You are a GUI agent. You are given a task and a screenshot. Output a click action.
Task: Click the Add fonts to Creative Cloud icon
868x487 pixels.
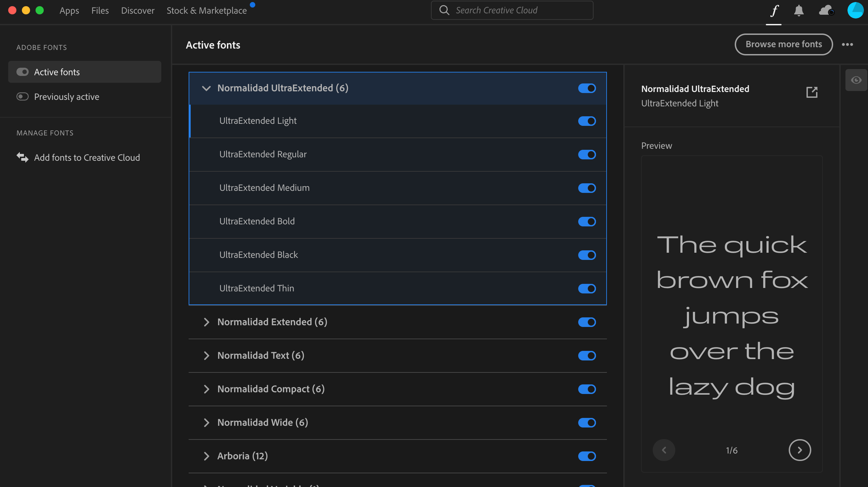(x=22, y=157)
